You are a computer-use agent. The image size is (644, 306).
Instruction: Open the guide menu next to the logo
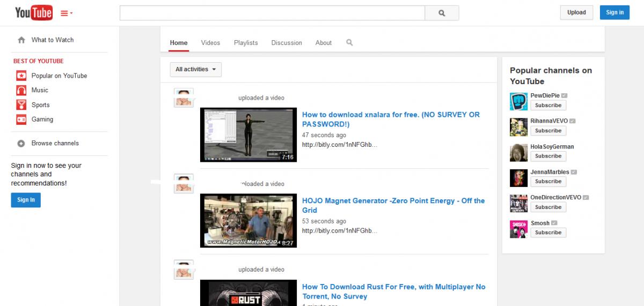[67, 13]
